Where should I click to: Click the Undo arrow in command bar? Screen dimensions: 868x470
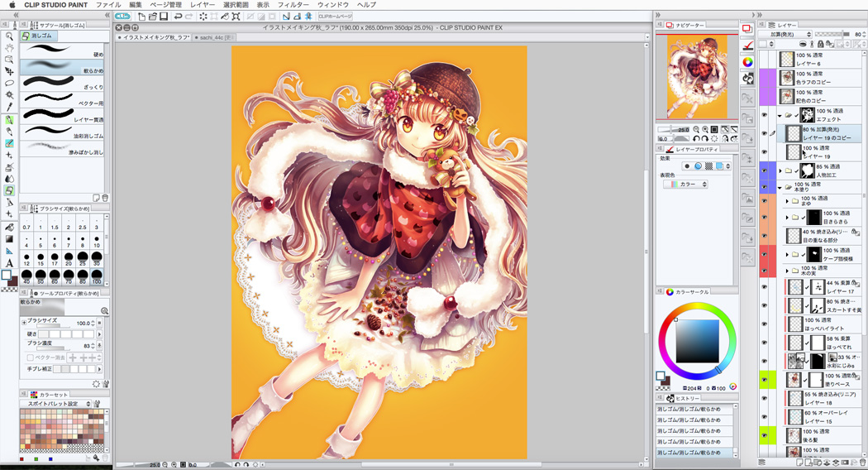[x=178, y=17]
